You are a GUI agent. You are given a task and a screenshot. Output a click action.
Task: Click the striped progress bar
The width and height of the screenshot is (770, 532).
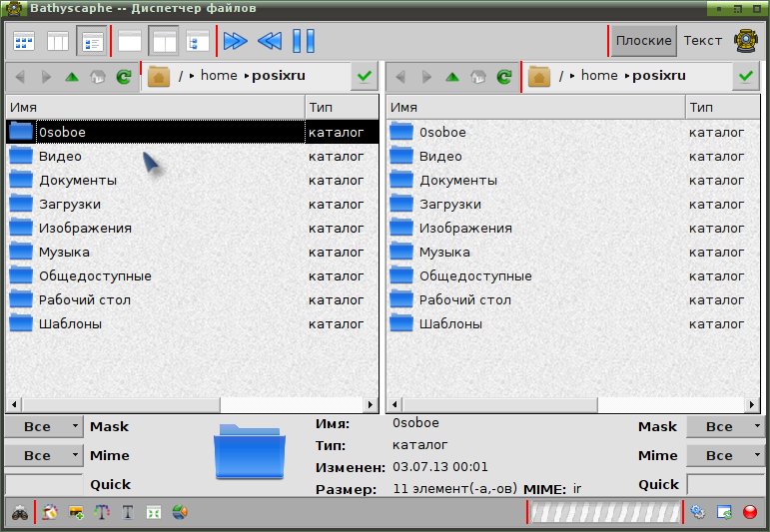tap(605, 513)
